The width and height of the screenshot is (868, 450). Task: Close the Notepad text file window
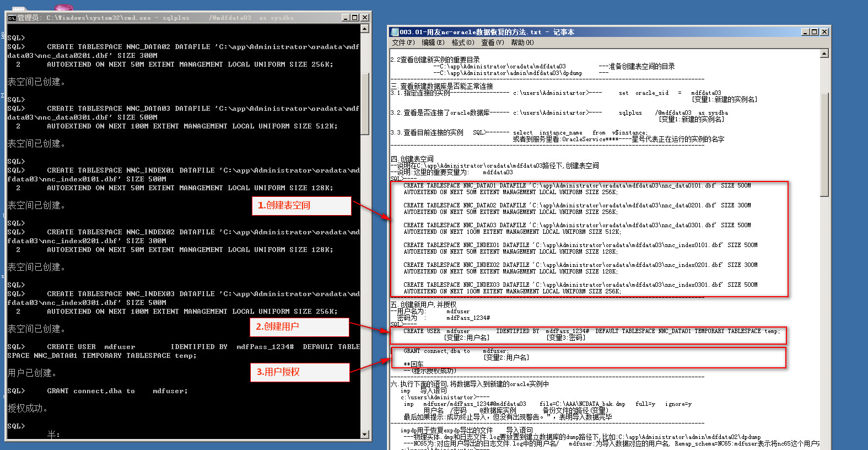click(824, 32)
